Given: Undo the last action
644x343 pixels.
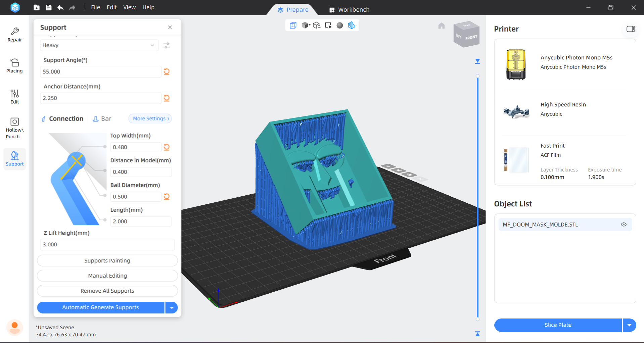Looking at the screenshot, I should (x=60, y=7).
